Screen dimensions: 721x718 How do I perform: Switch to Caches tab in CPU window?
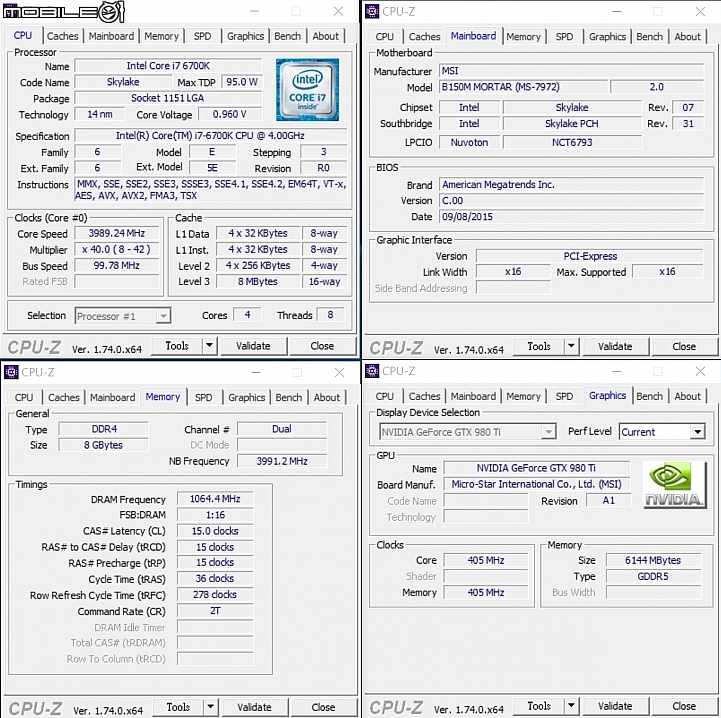[63, 36]
